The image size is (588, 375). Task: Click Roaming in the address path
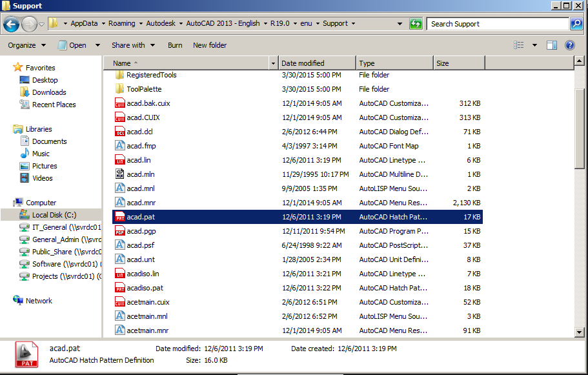pyautogui.click(x=122, y=23)
